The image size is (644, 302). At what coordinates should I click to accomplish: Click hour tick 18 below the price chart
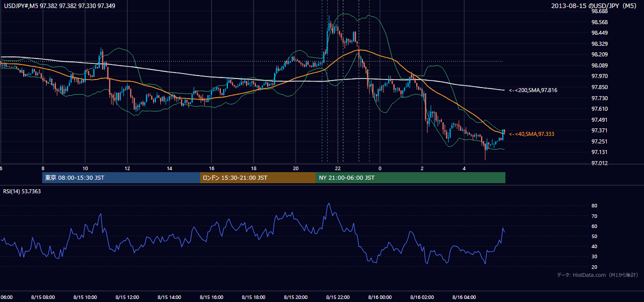(x=253, y=168)
